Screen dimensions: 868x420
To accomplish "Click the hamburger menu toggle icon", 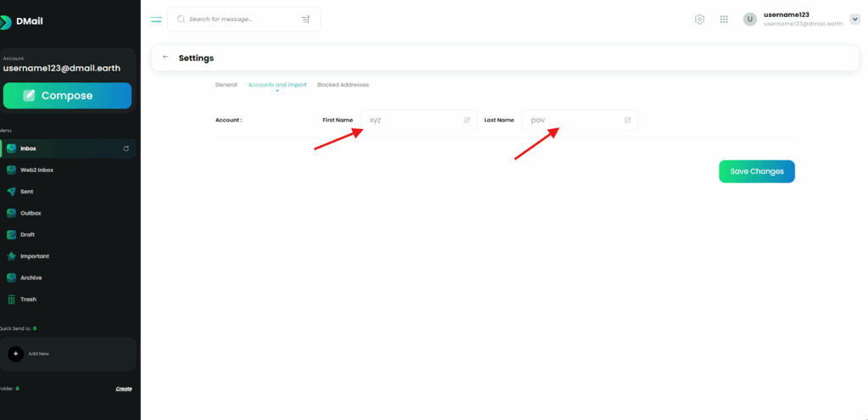I will (156, 19).
